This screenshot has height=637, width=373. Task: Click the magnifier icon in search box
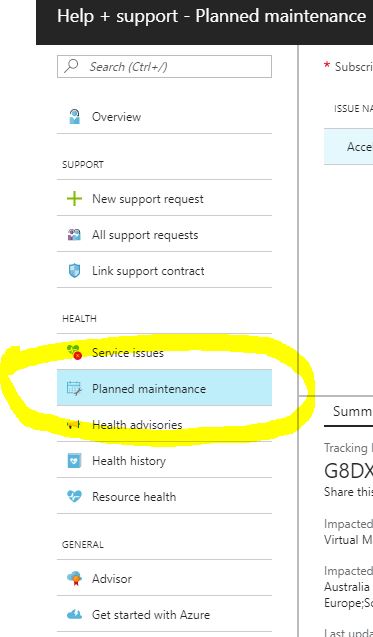[x=72, y=66]
